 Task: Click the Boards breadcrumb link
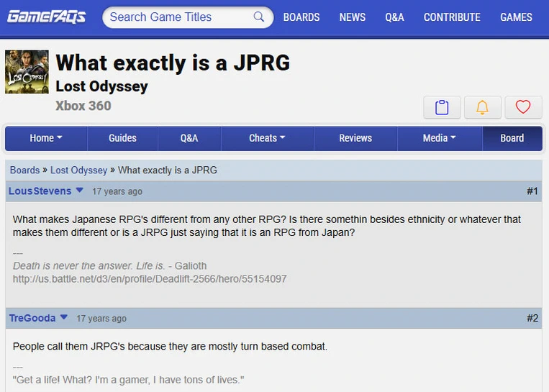tap(24, 170)
